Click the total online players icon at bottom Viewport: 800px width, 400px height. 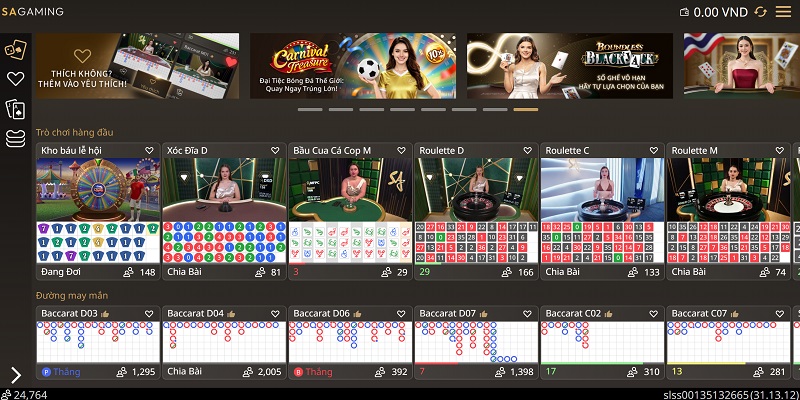coord(6,394)
